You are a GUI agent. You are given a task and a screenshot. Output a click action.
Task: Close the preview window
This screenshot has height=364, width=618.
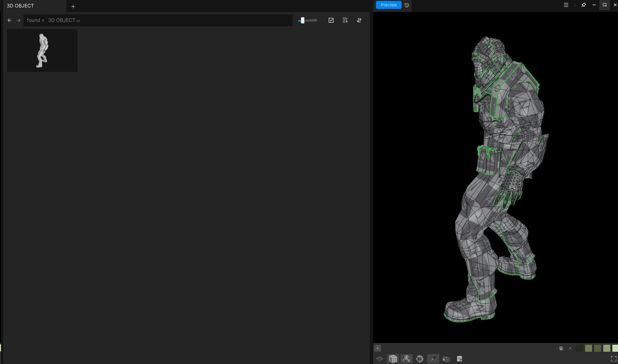[615, 5]
